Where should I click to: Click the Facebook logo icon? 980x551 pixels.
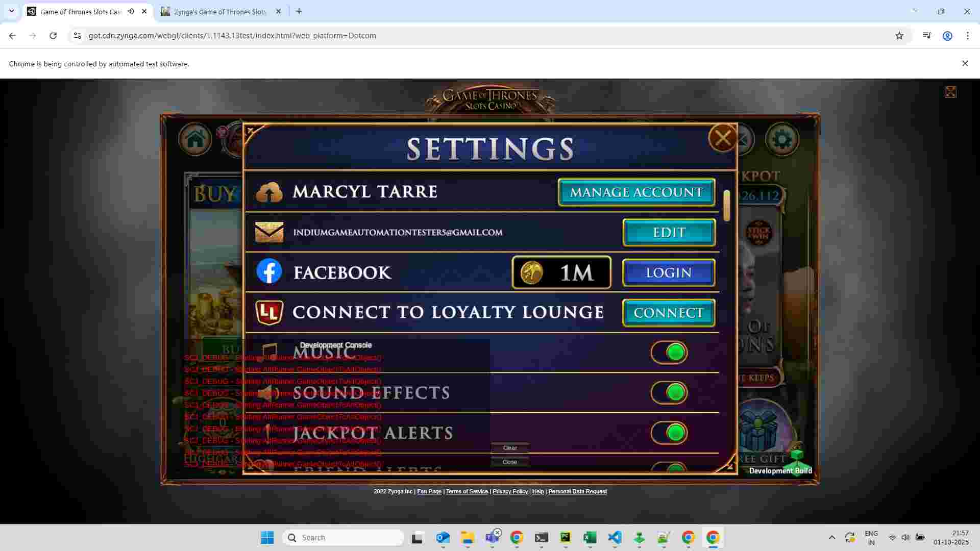tap(269, 271)
